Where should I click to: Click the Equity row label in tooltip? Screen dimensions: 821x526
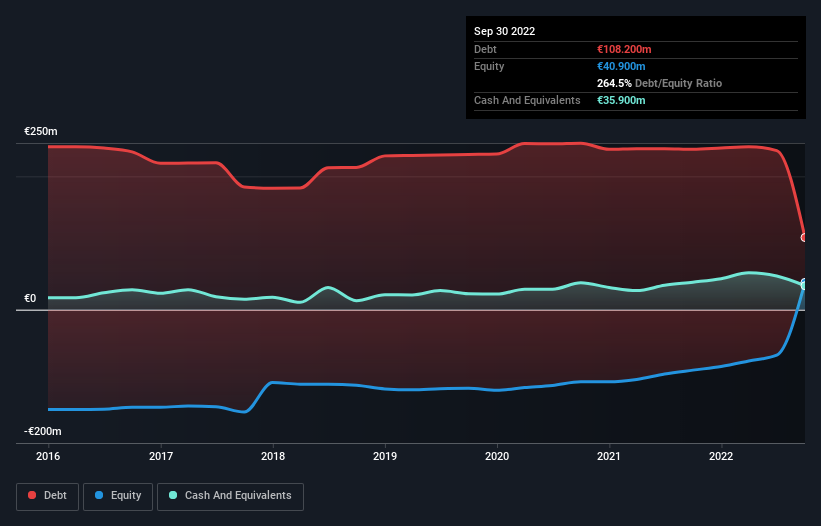489,66
